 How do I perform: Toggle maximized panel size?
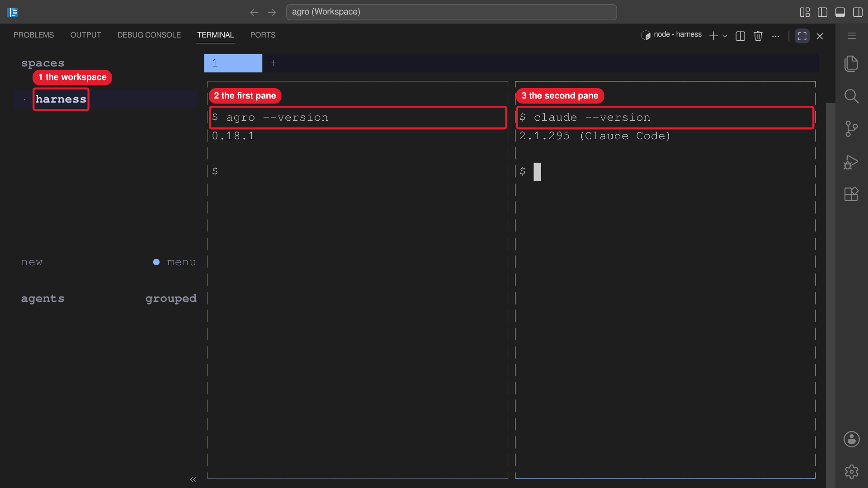[802, 36]
